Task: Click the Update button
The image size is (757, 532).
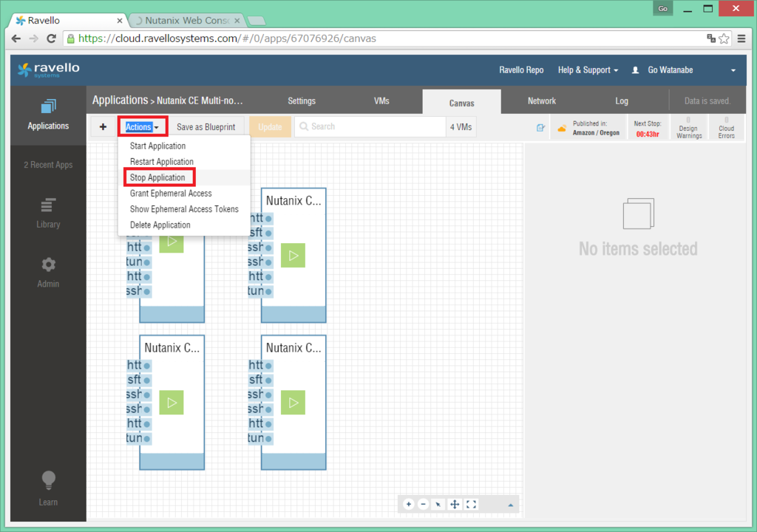Action: [x=270, y=127]
